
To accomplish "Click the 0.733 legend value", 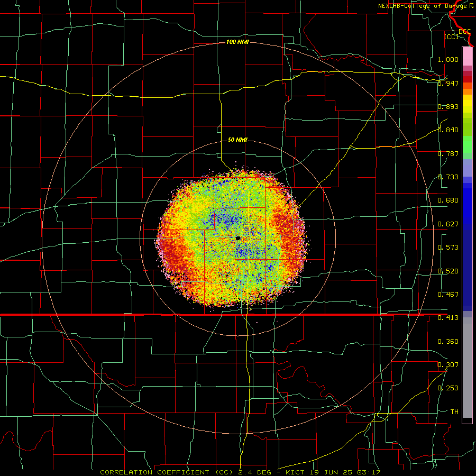I will (x=448, y=177).
